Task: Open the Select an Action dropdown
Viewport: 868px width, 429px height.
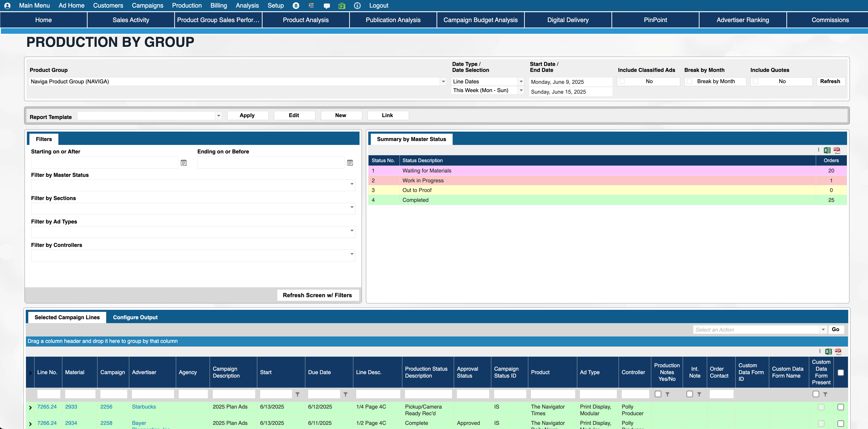Action: click(x=823, y=330)
